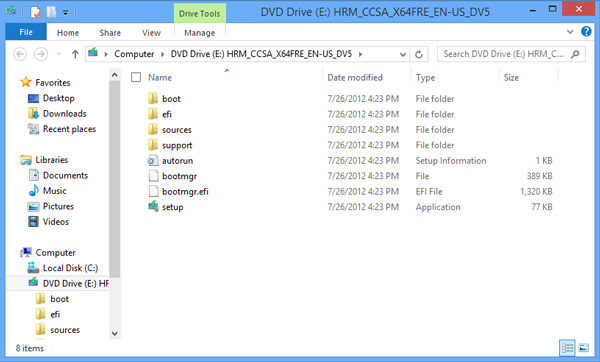Sort by the Size column header

pyautogui.click(x=511, y=77)
